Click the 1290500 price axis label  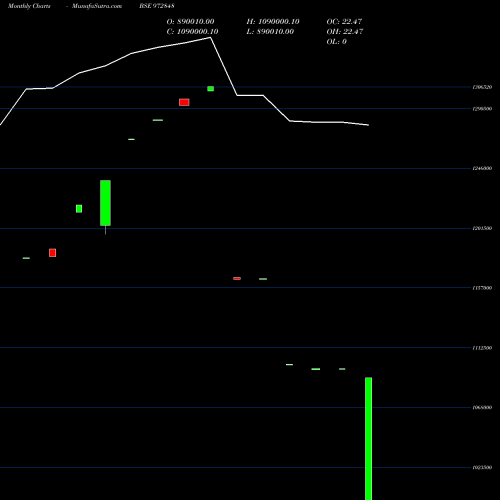[482, 109]
